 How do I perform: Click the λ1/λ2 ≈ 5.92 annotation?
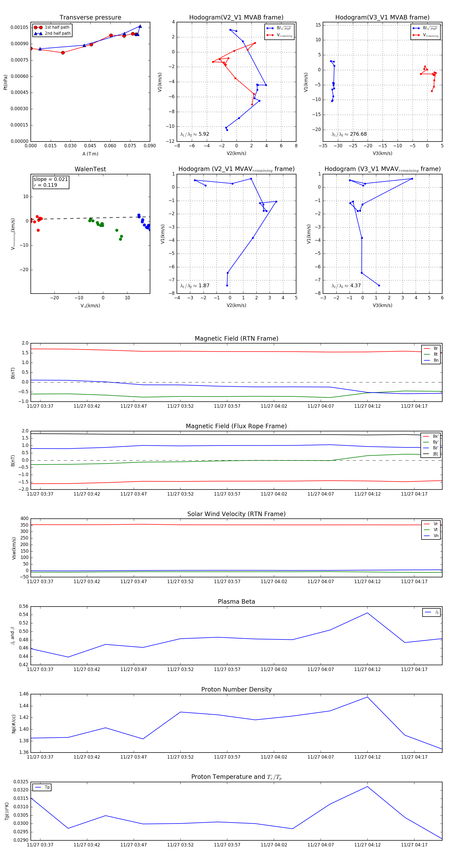[x=194, y=134]
